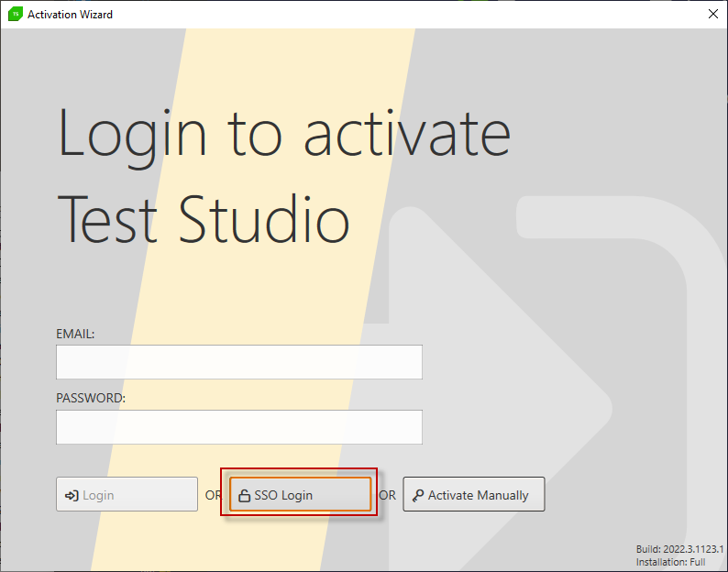Close the Activation Wizard window
The height and width of the screenshot is (572, 728).
point(713,14)
